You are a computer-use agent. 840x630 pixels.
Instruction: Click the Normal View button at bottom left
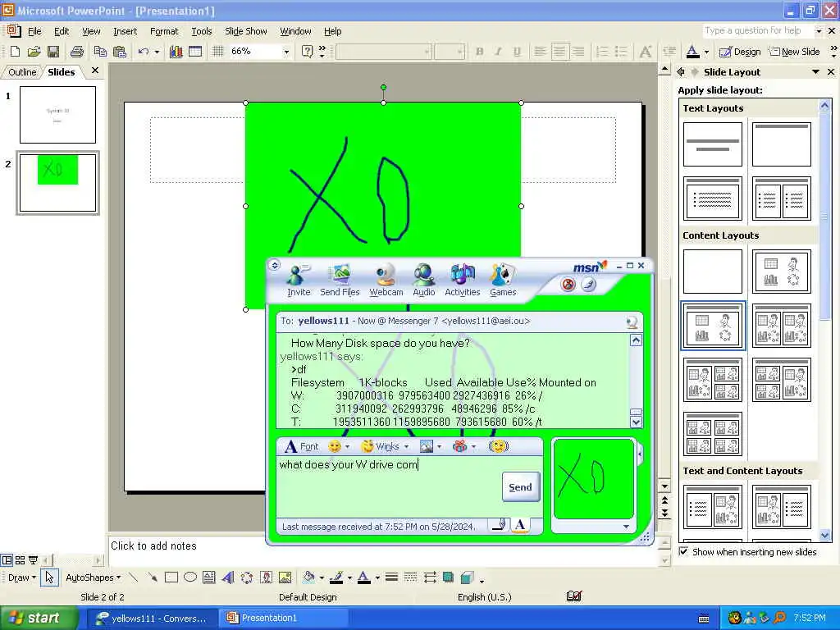[x=7, y=560]
